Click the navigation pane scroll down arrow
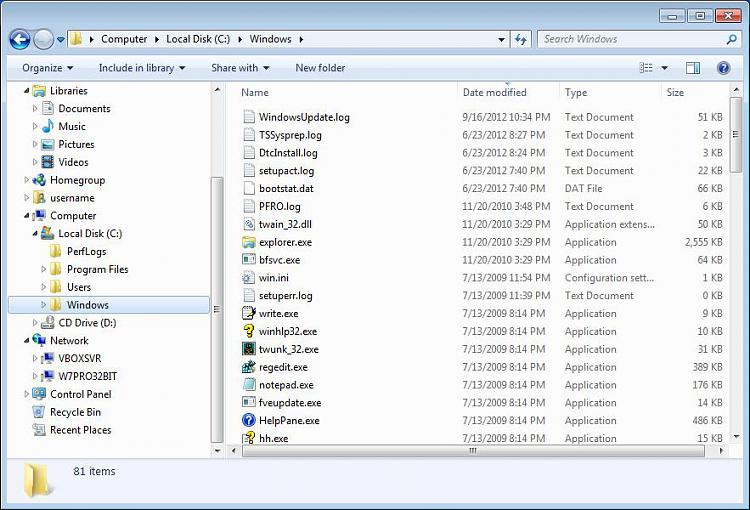750x510 pixels. [x=217, y=451]
